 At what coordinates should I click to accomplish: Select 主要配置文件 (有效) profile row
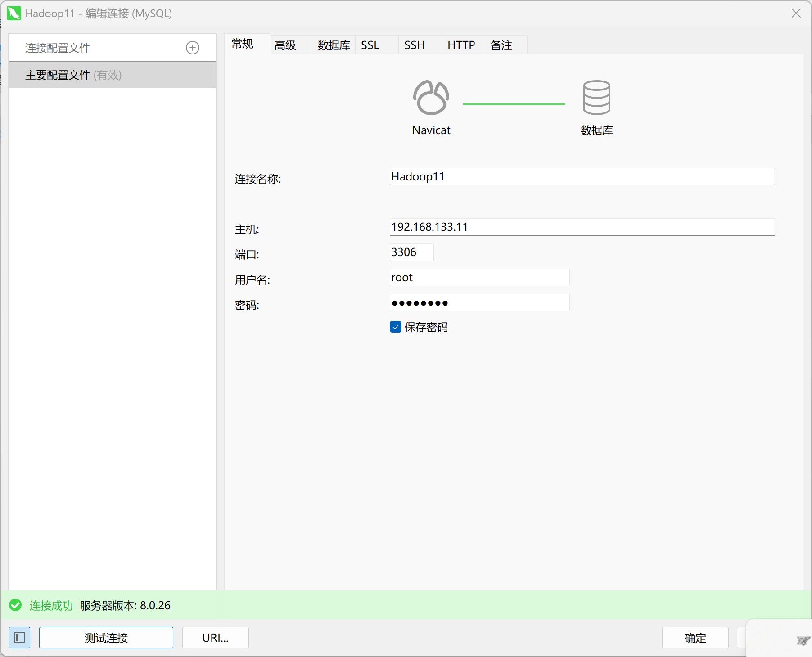113,75
